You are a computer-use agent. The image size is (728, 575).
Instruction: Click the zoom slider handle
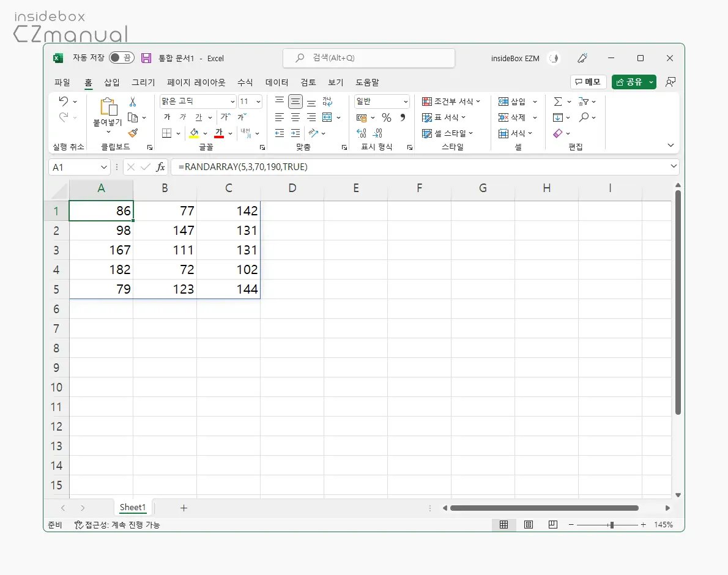612,525
